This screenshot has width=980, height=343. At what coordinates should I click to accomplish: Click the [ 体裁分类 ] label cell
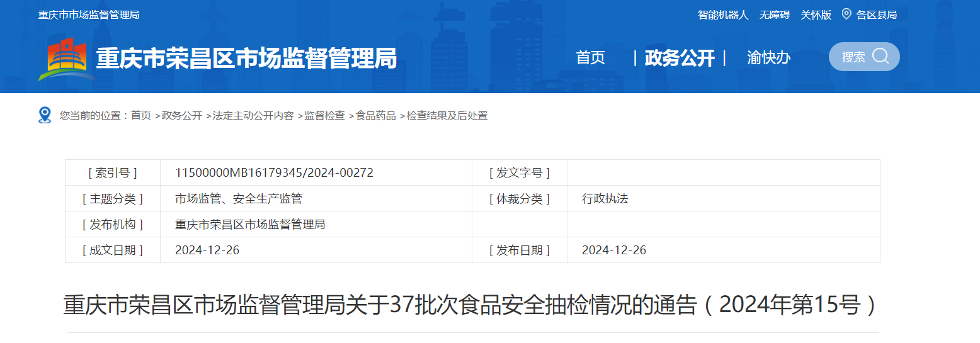pos(520,199)
